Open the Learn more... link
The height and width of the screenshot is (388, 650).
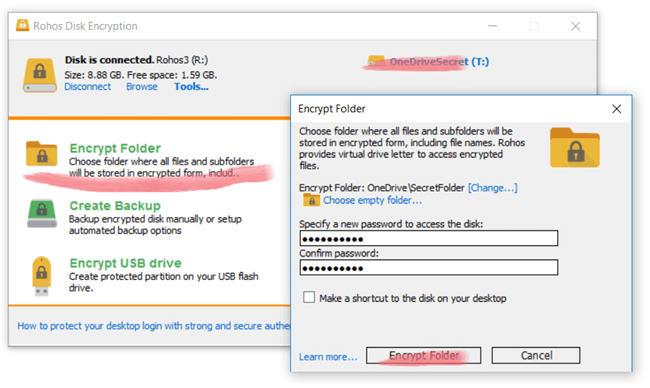328,357
